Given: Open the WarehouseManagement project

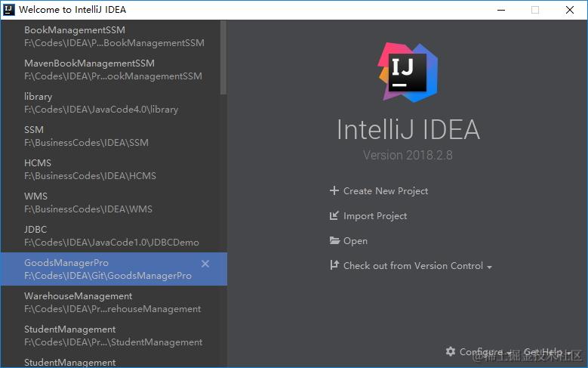Looking at the screenshot, I should tap(114, 302).
